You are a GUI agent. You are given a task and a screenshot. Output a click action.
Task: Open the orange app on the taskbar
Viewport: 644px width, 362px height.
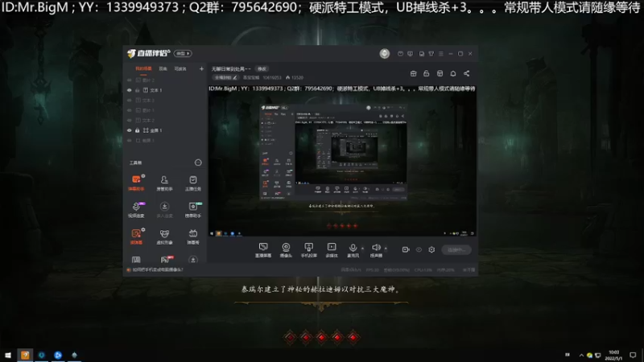[x=25, y=355]
